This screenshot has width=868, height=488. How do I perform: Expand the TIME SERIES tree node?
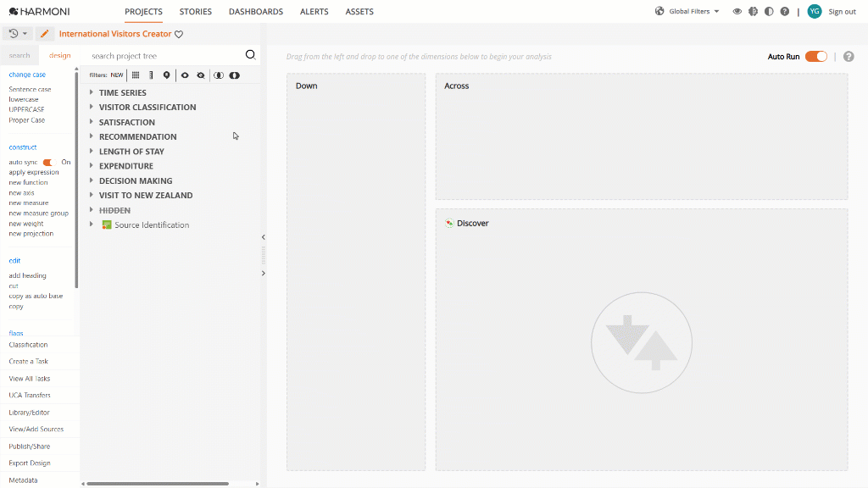92,92
